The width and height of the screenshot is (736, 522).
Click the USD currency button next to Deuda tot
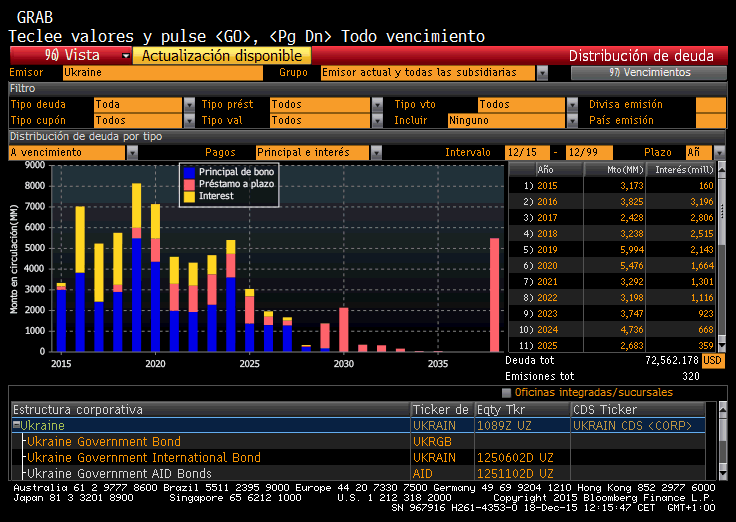712,361
